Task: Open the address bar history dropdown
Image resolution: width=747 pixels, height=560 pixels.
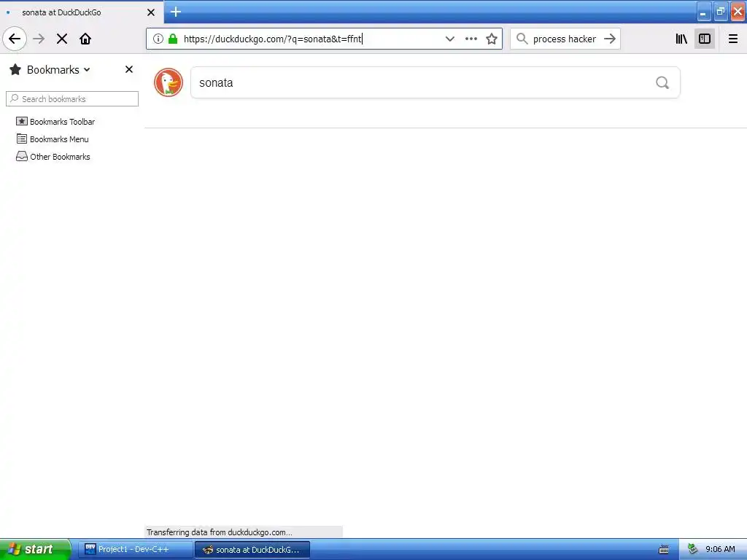Action: pos(449,39)
